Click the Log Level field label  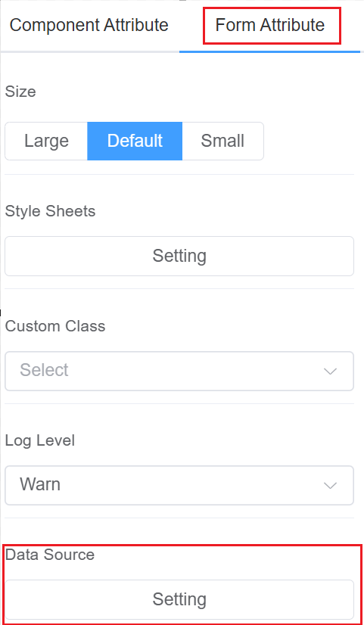point(40,441)
